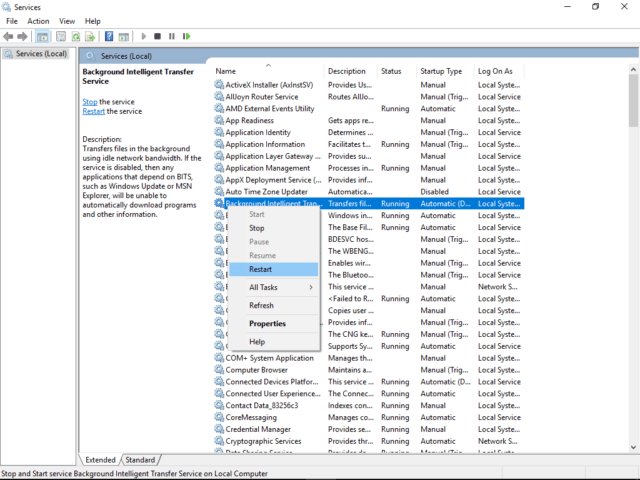Select gear icon of App Readiness

[x=219, y=120]
